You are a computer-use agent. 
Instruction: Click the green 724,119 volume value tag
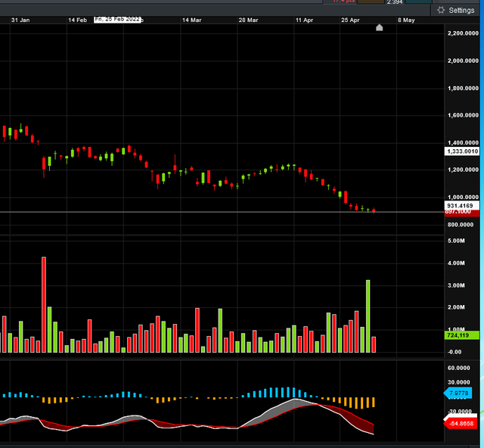tap(461, 335)
